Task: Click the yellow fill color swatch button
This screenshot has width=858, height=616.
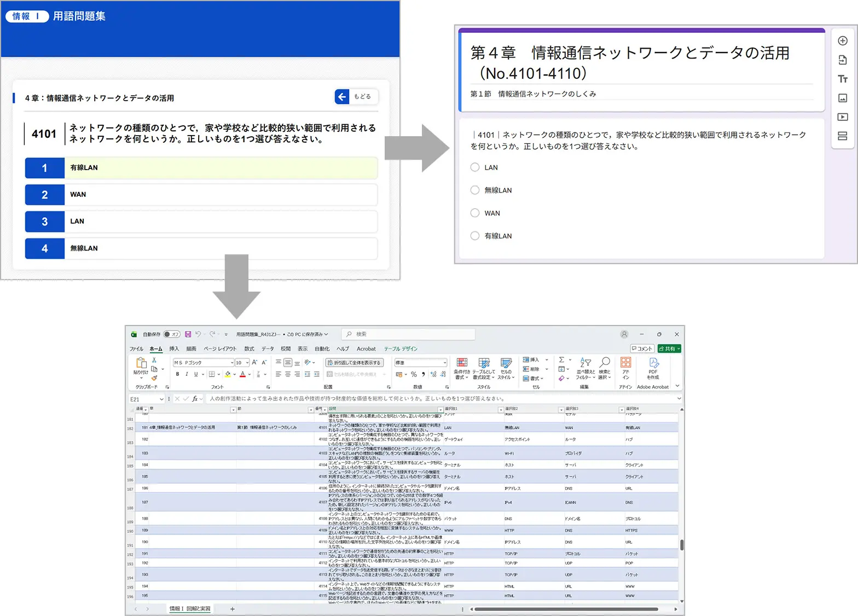Action: tap(228, 375)
